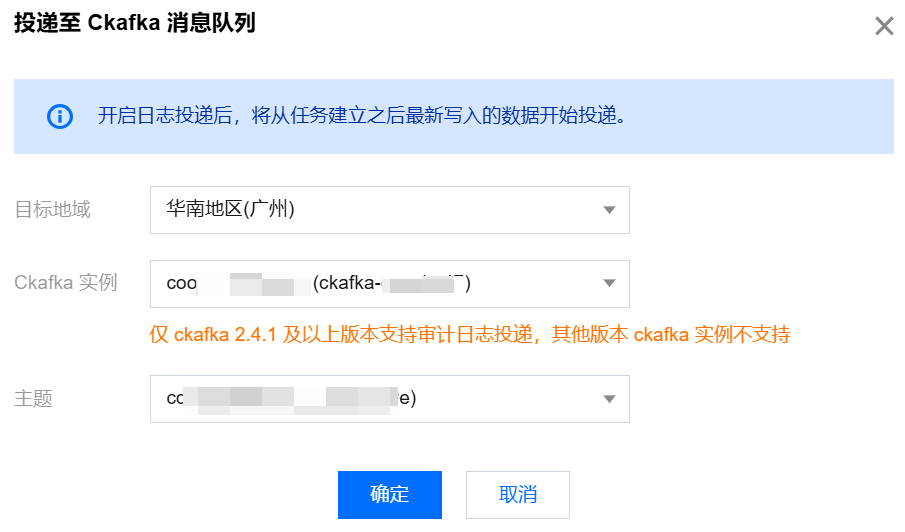Cancel with the 取消 button
This screenshot has height=532, width=905.
pos(518,494)
